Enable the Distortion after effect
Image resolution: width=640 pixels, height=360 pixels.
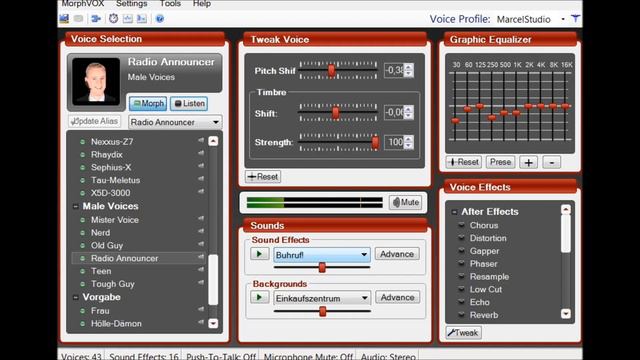pos(462,238)
